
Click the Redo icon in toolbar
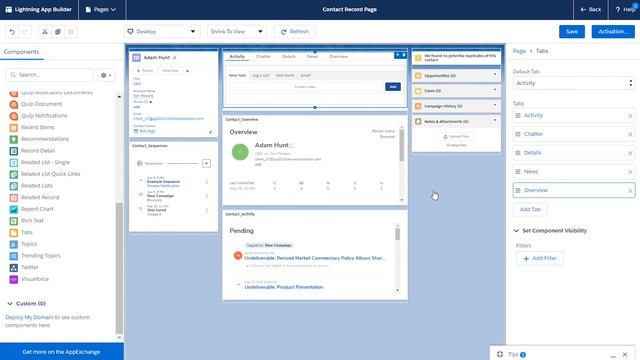point(25,32)
